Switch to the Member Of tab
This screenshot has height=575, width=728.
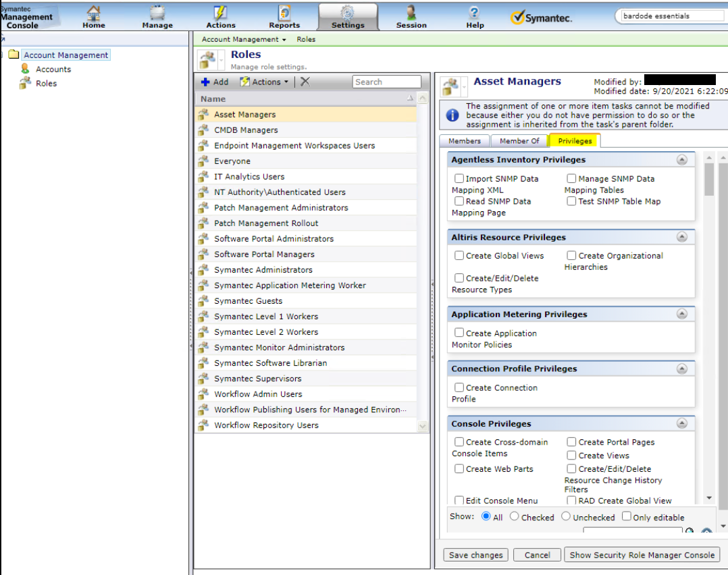[x=519, y=141]
